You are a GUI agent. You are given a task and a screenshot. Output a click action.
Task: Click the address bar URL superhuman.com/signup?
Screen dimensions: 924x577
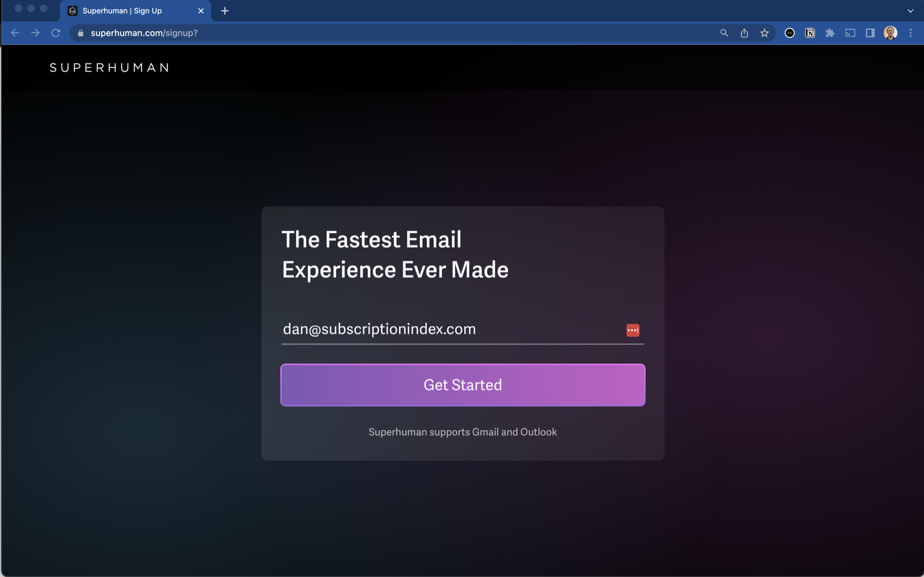(144, 33)
